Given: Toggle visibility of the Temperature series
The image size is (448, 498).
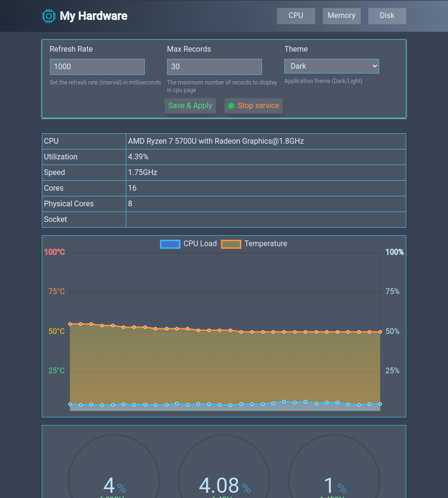Looking at the screenshot, I should click(255, 243).
